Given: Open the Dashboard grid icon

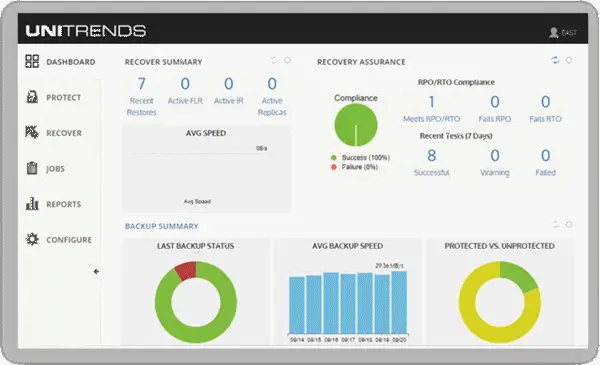Looking at the screenshot, I should [32, 61].
